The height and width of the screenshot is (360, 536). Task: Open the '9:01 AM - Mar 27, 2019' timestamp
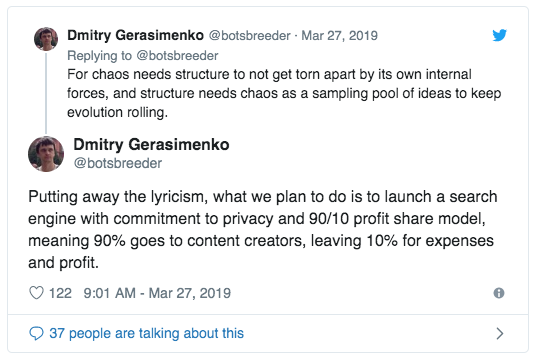tap(157, 293)
